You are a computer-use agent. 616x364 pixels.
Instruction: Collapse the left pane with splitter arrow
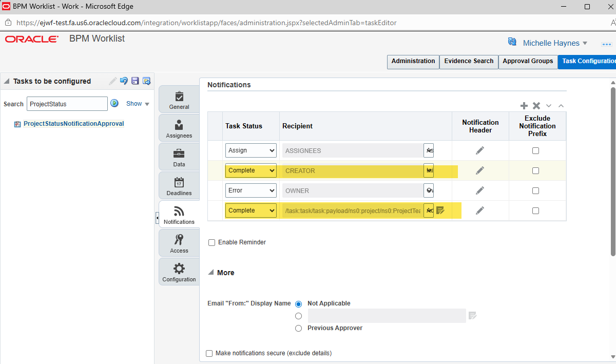click(157, 218)
